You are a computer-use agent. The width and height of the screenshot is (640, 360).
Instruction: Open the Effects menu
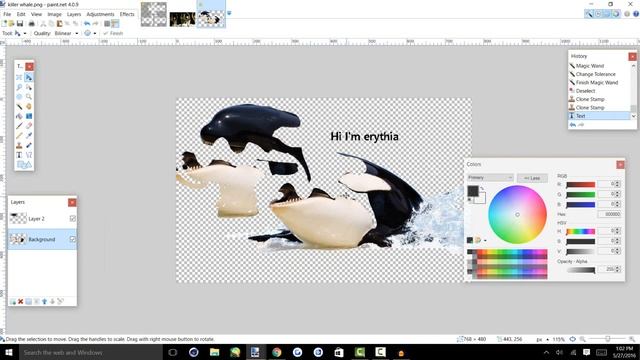tap(127, 14)
